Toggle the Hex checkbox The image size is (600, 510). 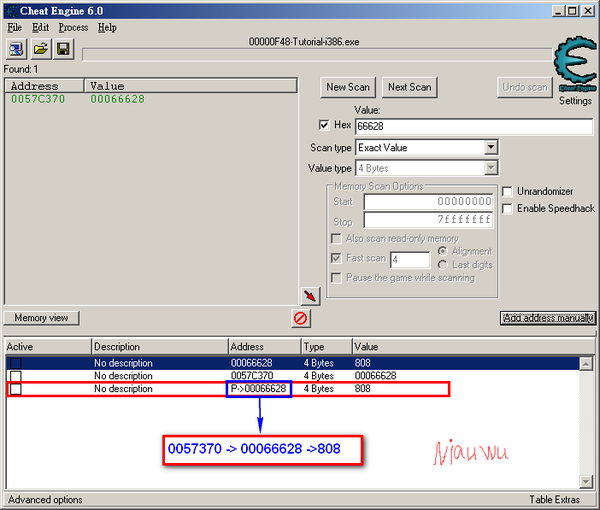pyautogui.click(x=324, y=125)
